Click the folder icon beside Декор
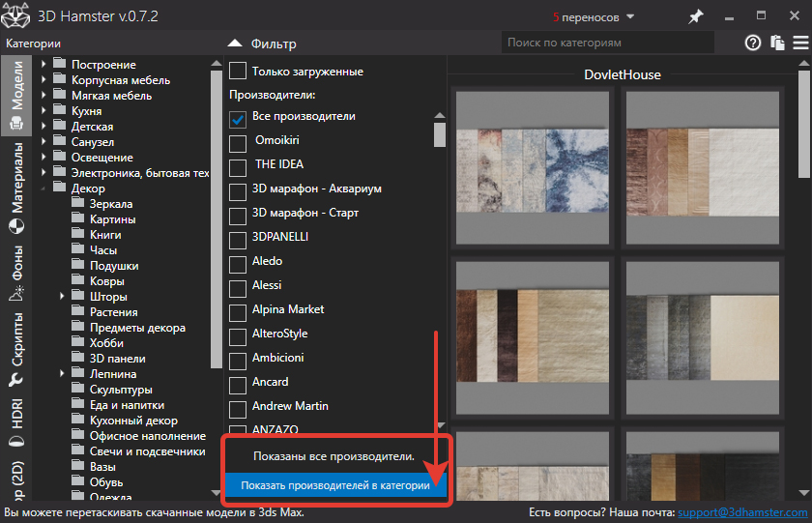Viewport: 812px width, 523px height. [60, 188]
